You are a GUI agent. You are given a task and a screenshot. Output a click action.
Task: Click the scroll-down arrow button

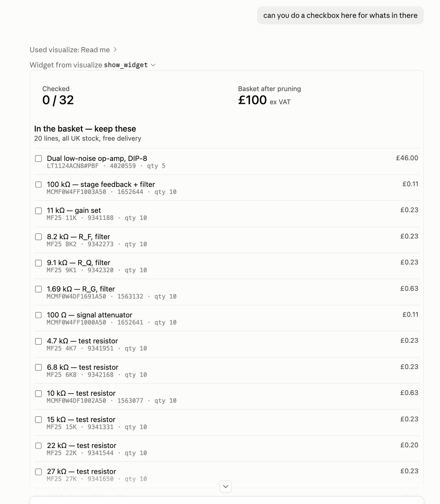click(226, 486)
